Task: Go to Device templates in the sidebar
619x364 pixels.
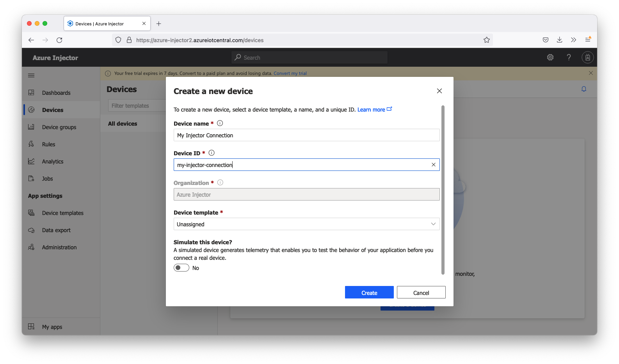Action: click(x=62, y=213)
